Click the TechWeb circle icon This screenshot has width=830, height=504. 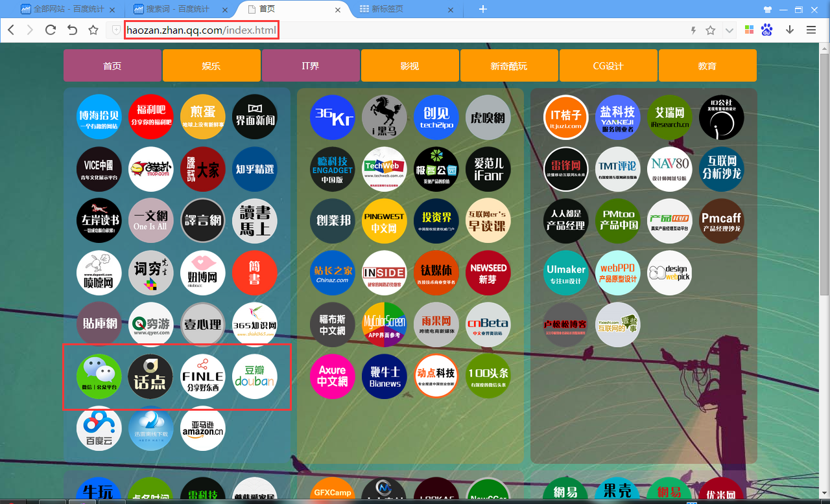point(385,169)
